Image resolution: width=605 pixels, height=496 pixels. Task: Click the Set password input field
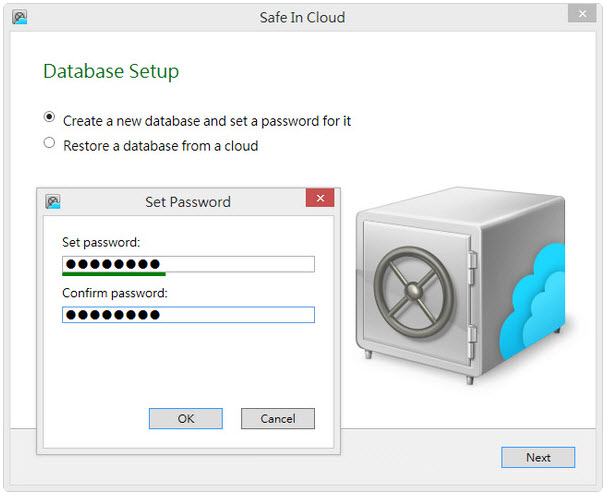[x=188, y=264]
